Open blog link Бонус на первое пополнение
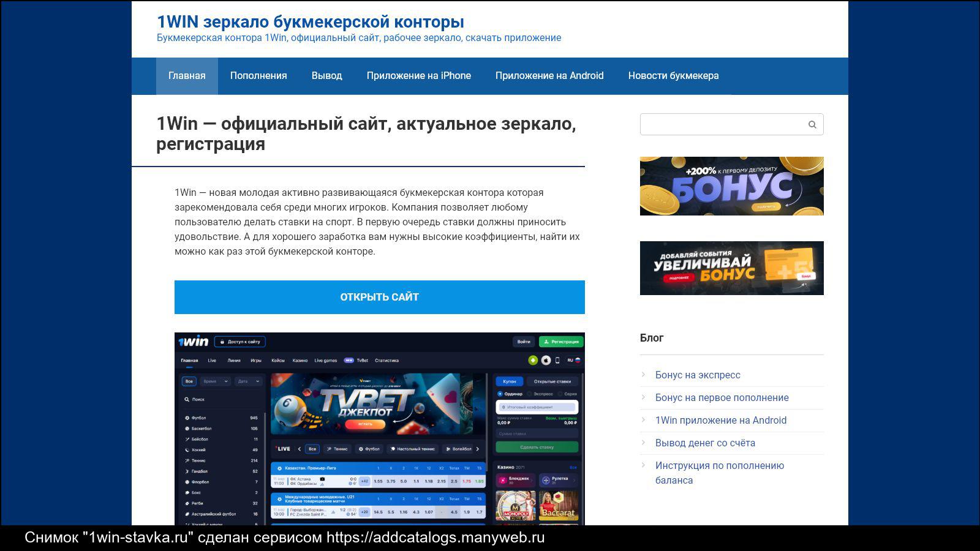 (722, 397)
